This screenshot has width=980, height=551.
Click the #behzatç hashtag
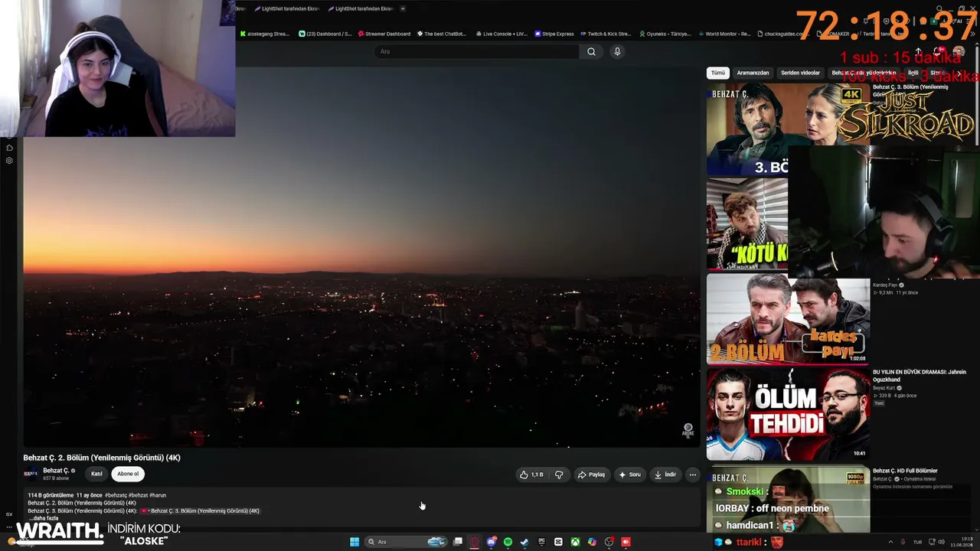click(116, 495)
